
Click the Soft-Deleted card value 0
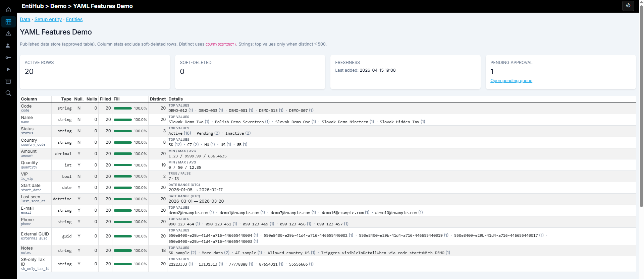182,72
